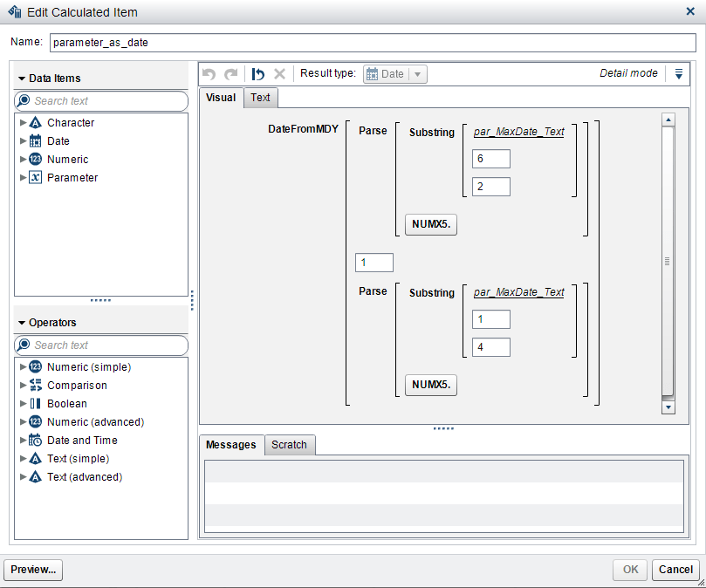Click the par_MaxDate_Text link
This screenshot has width=706, height=588.
click(x=518, y=131)
